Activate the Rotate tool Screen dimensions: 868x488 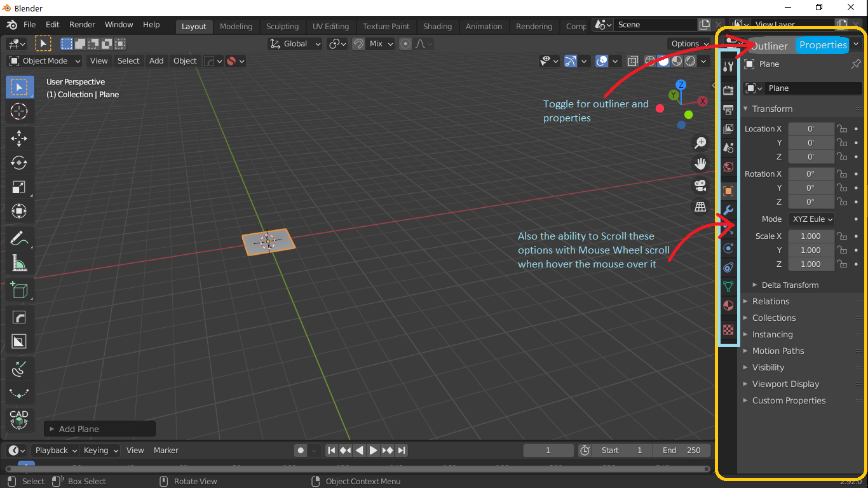pyautogui.click(x=20, y=163)
